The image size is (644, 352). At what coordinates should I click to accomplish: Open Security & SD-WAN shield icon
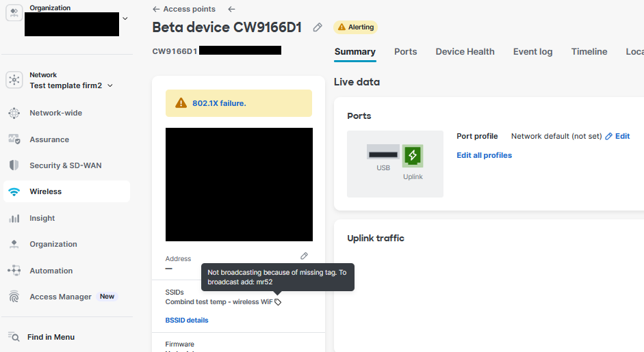click(x=14, y=165)
